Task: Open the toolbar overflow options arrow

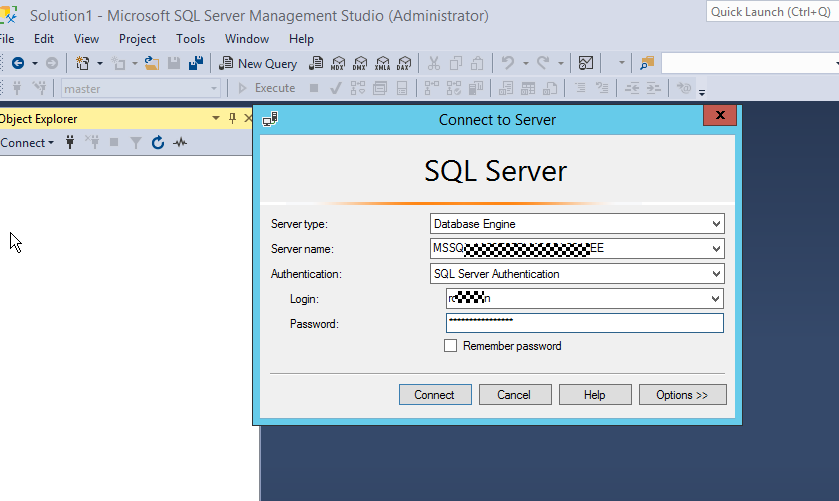Action: (701, 92)
